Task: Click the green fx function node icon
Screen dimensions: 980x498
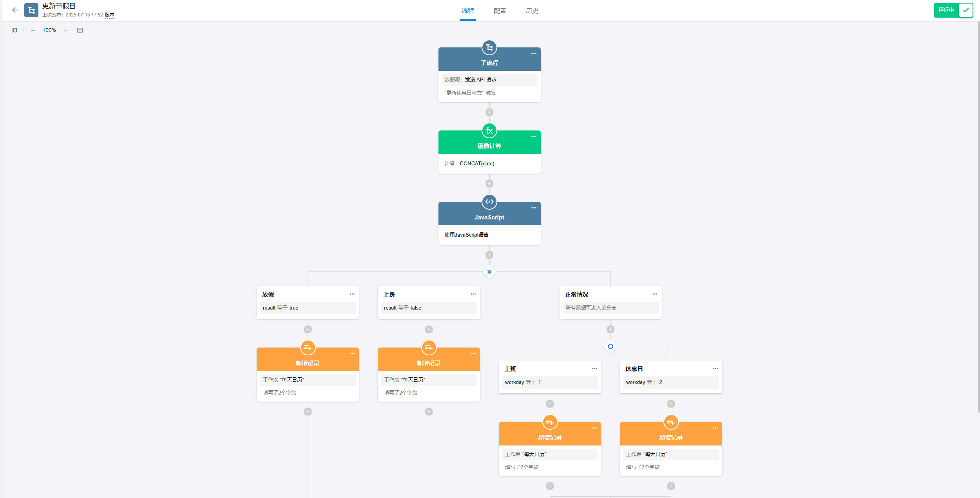Action: tap(489, 131)
